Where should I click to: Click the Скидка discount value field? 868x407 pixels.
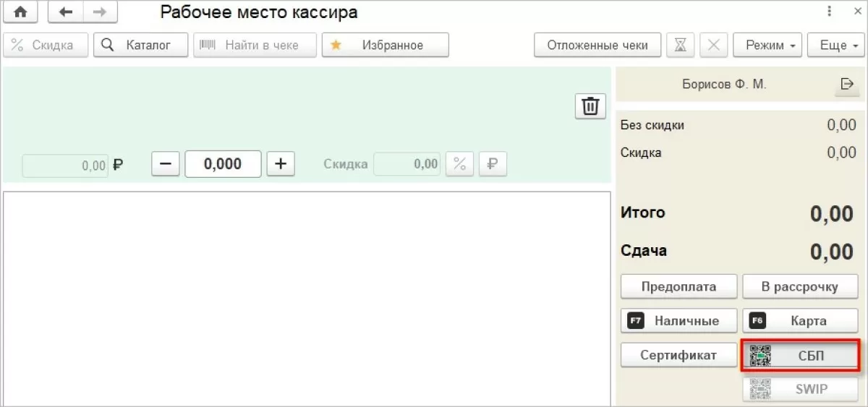407,164
